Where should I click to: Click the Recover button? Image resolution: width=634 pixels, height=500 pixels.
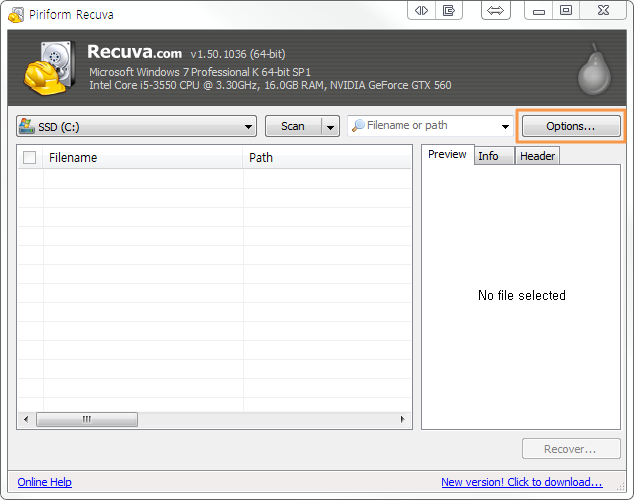tap(571, 449)
